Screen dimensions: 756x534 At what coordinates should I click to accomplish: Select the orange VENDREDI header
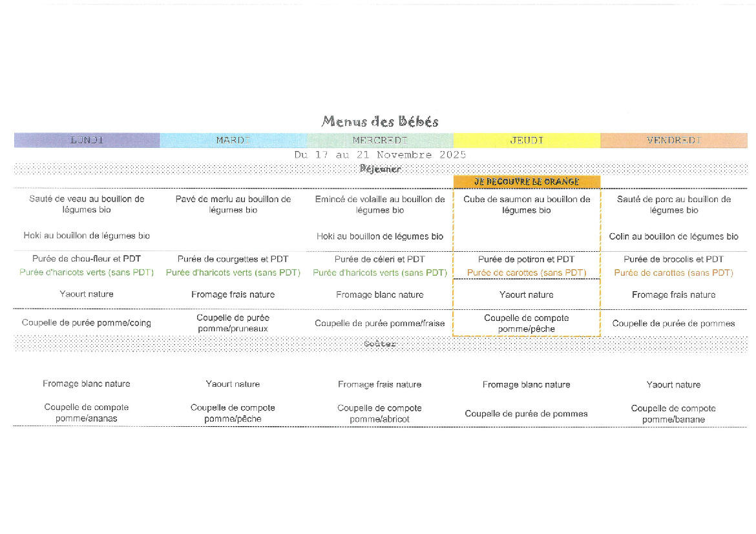coord(673,140)
